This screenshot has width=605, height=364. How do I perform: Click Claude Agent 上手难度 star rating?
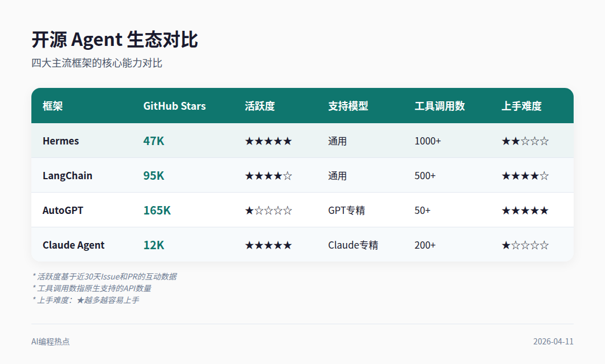525,245
